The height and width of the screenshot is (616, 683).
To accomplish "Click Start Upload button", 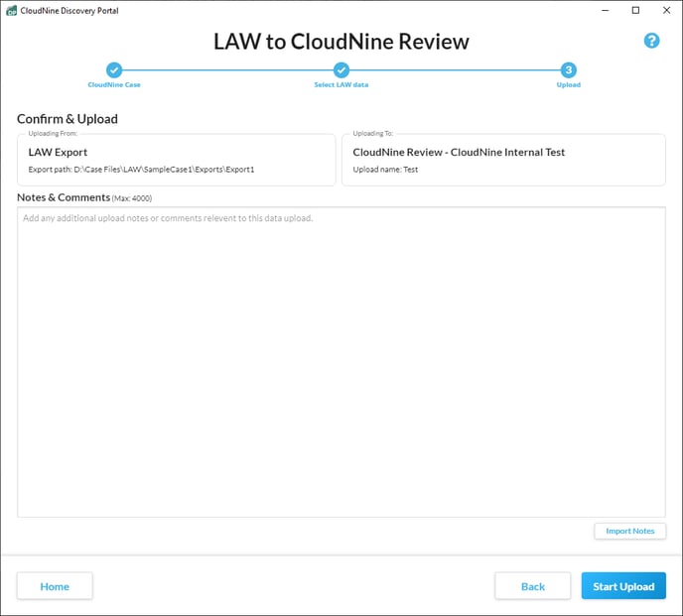I will (623, 586).
